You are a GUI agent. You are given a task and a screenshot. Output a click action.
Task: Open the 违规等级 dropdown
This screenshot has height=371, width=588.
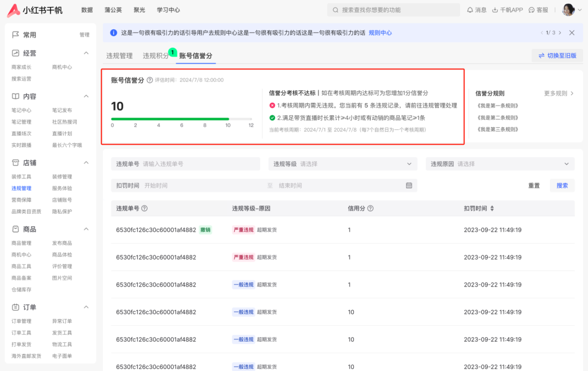342,164
